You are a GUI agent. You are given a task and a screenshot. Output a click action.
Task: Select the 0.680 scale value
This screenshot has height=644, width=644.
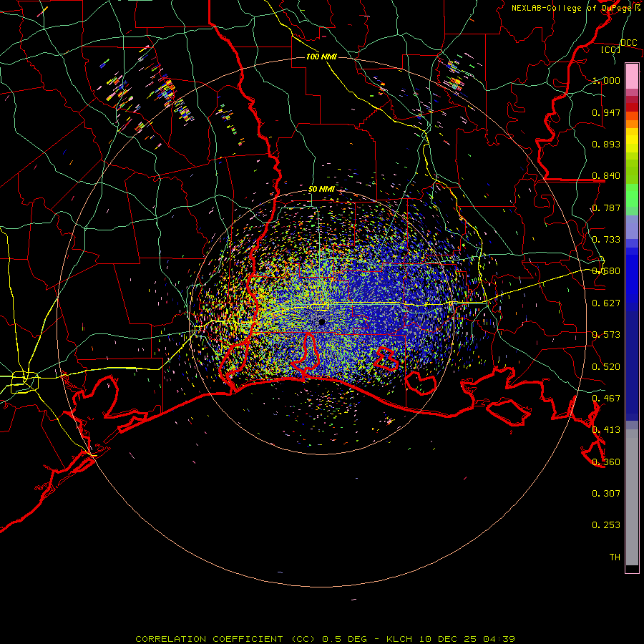pos(606,271)
